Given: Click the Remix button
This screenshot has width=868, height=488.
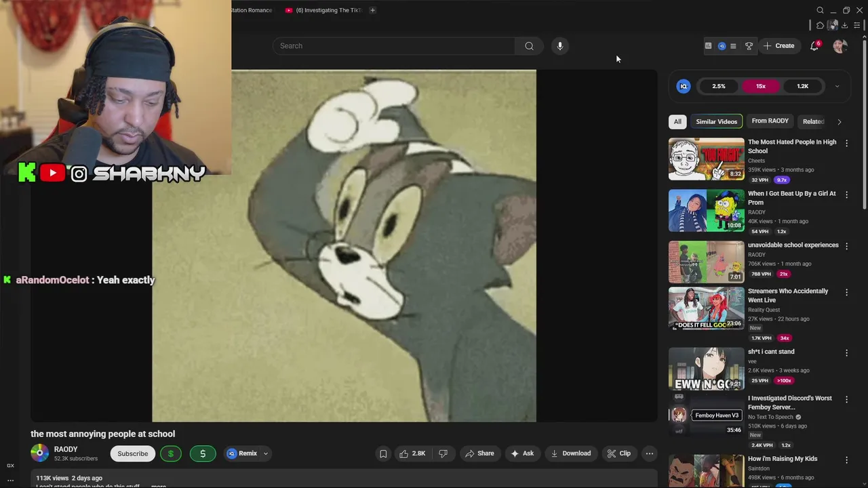Looking at the screenshot, I should 242,453.
